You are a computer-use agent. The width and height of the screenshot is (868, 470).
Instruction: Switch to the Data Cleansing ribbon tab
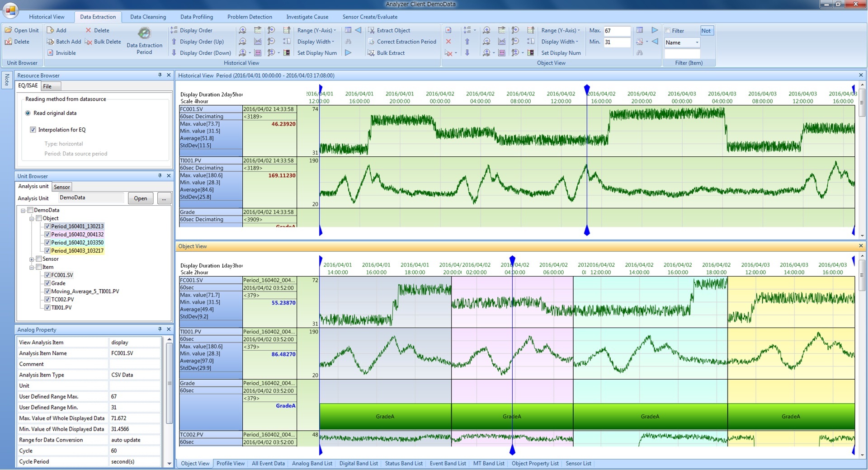click(148, 17)
